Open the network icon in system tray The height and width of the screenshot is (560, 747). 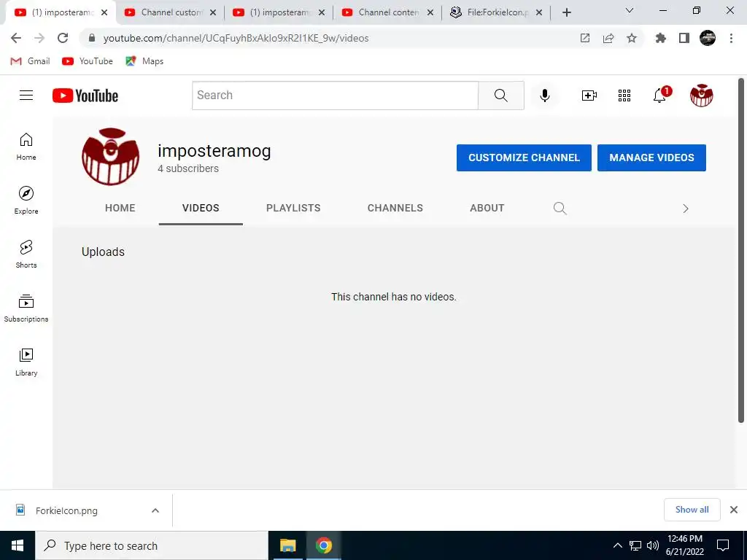tap(635, 545)
